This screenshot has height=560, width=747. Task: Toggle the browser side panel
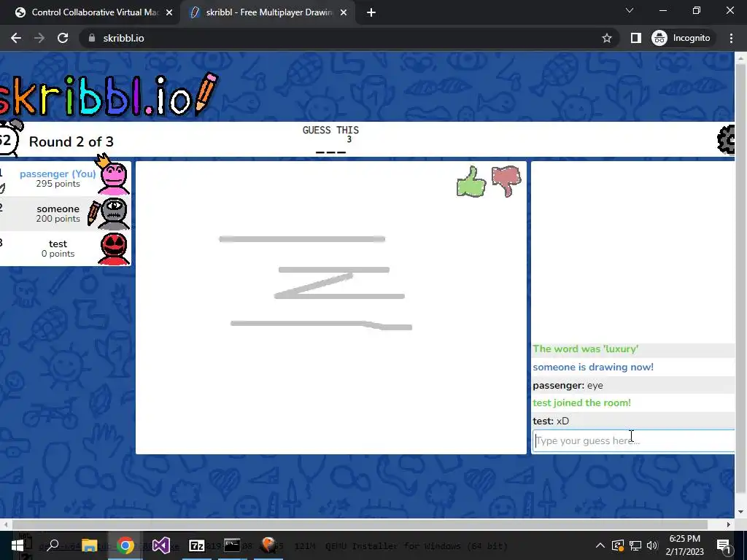tap(636, 38)
